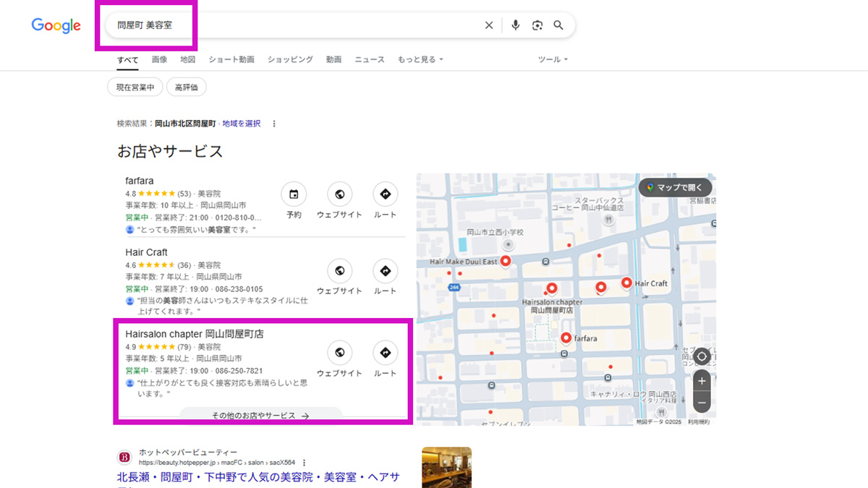Open Hairsalon chapter website icon
This screenshot has width=868, height=488.
[x=339, y=353]
